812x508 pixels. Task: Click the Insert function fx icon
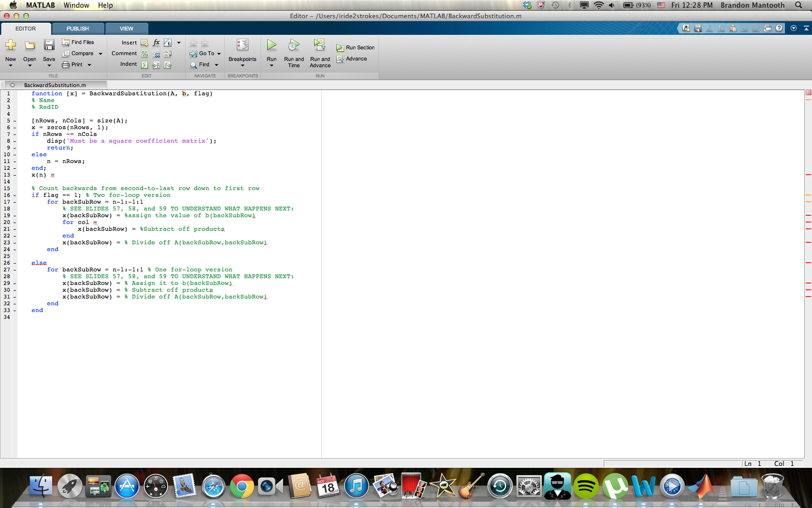tap(156, 43)
